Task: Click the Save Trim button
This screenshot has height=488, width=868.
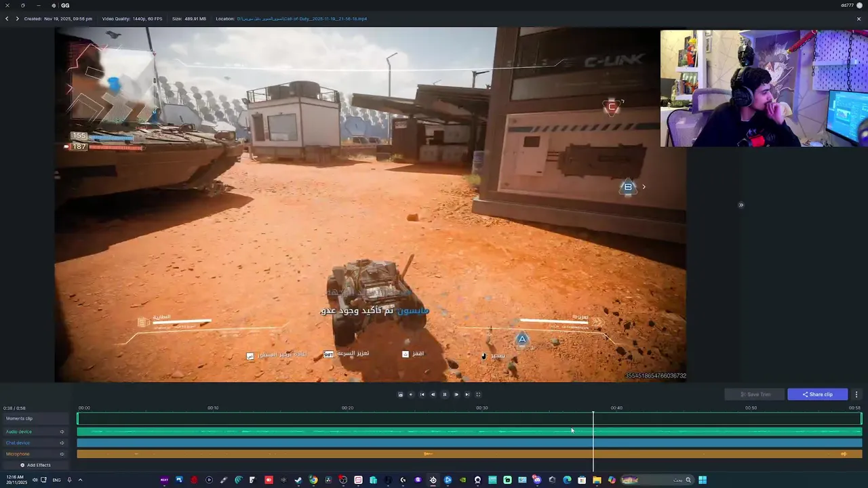Action: pyautogui.click(x=755, y=394)
